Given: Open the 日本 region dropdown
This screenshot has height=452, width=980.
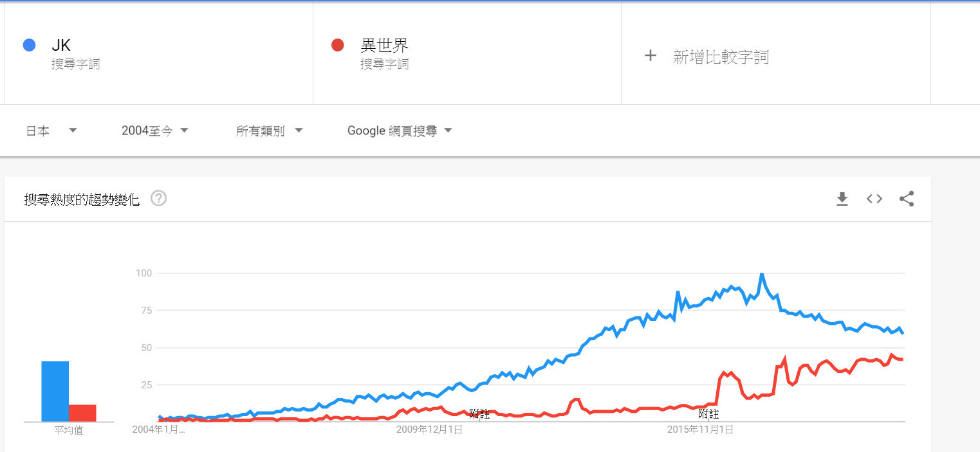Looking at the screenshot, I should coord(51,131).
